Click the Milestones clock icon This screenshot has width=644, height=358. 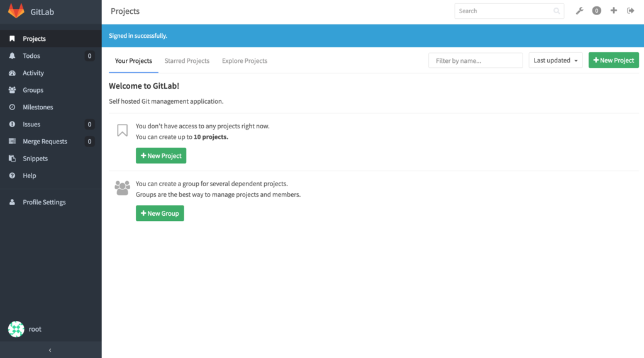pyautogui.click(x=12, y=107)
